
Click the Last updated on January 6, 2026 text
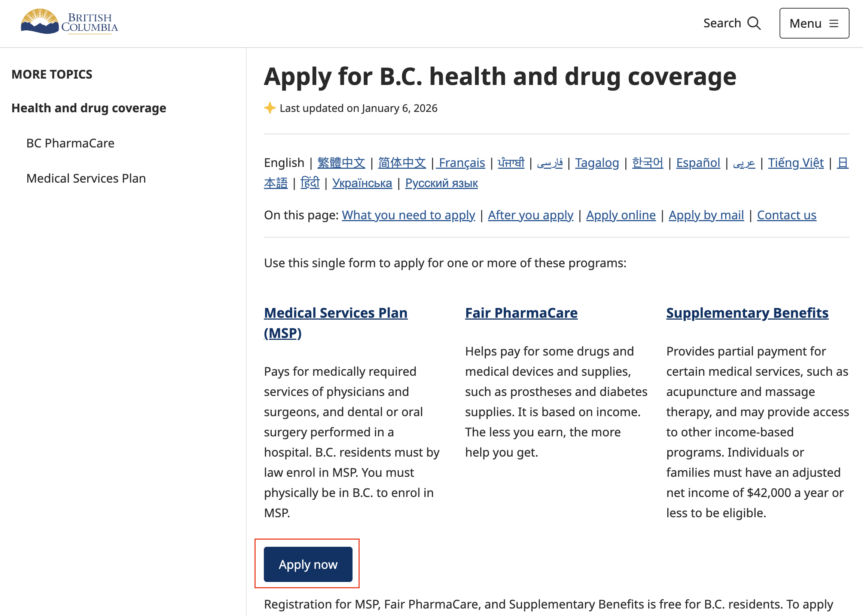point(358,109)
